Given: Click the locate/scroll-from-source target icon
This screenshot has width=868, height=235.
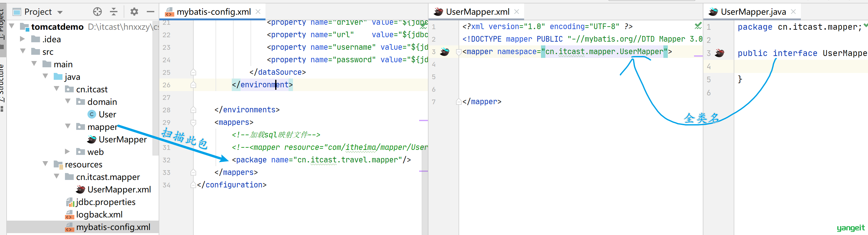Looking at the screenshot, I should click(97, 12).
